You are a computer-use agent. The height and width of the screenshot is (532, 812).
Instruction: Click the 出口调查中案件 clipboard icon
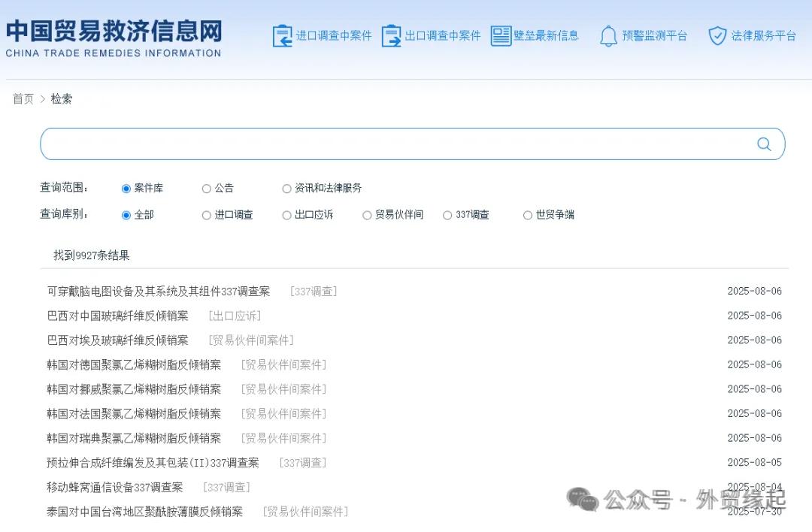point(391,35)
